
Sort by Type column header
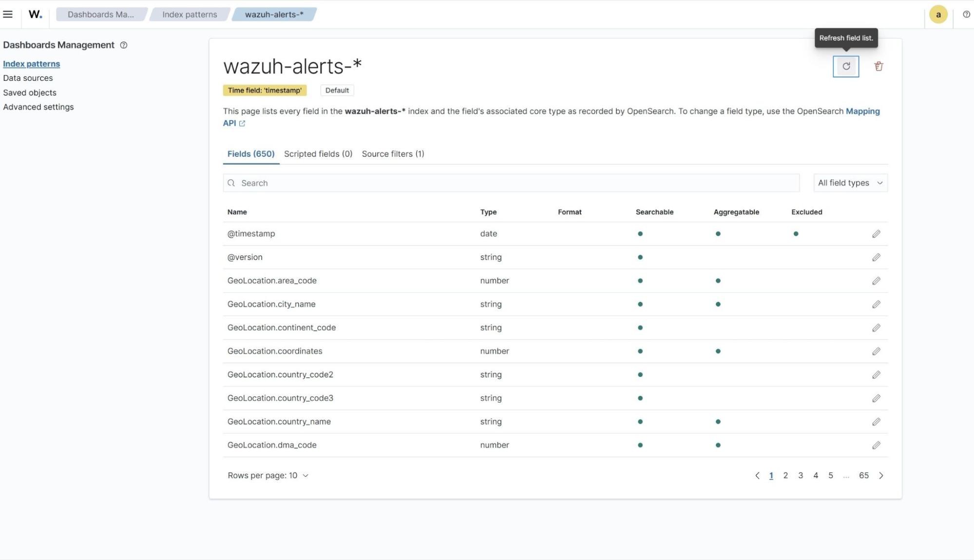pos(488,212)
